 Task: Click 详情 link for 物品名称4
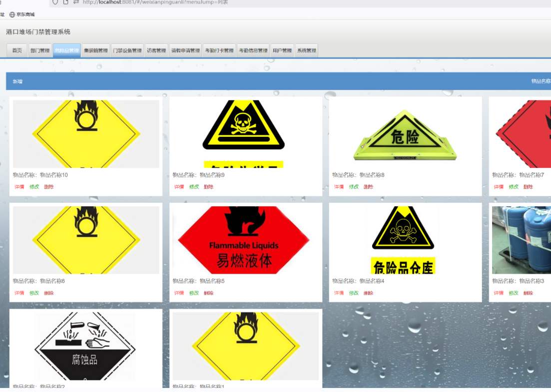click(x=339, y=293)
